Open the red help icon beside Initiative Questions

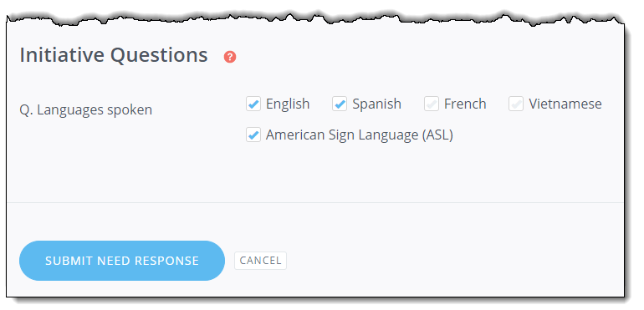[230, 57]
